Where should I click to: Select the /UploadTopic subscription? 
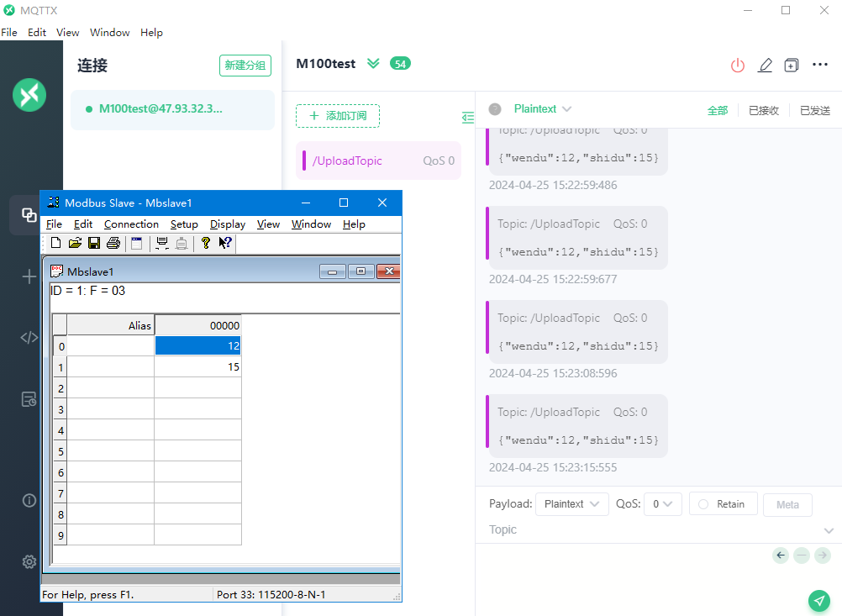point(379,161)
